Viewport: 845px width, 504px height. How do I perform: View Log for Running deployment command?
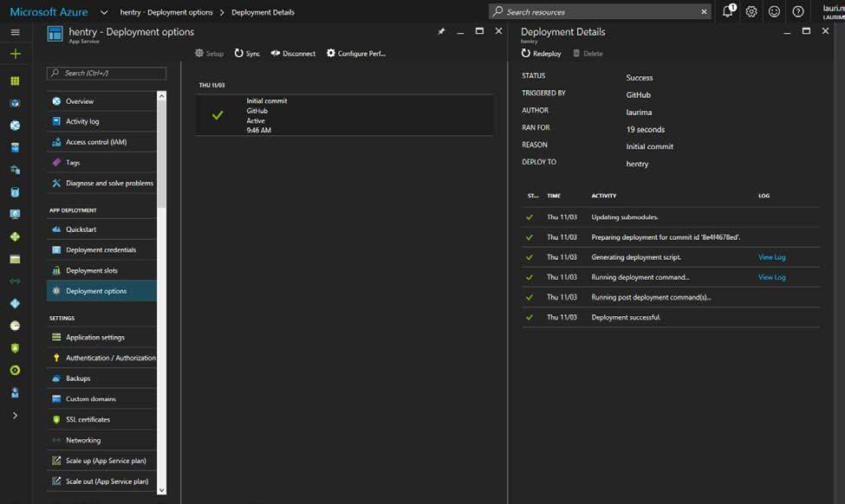[771, 277]
